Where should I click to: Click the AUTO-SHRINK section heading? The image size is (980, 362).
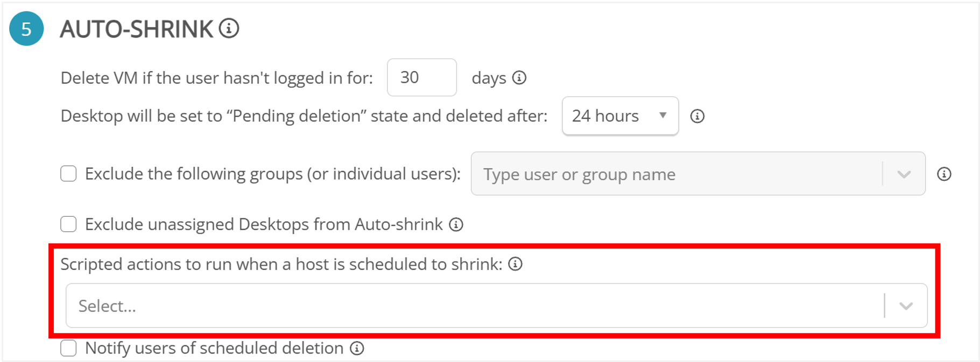coord(137,29)
